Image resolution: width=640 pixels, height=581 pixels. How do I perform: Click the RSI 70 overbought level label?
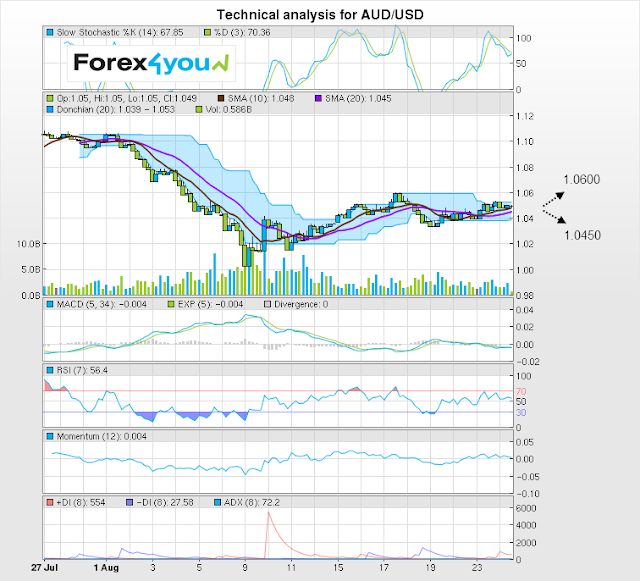pos(521,392)
